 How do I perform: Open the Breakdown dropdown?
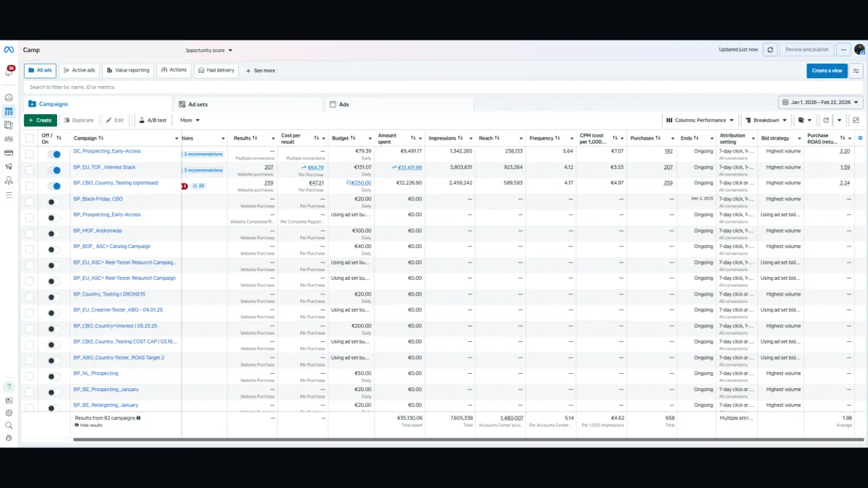(x=766, y=121)
